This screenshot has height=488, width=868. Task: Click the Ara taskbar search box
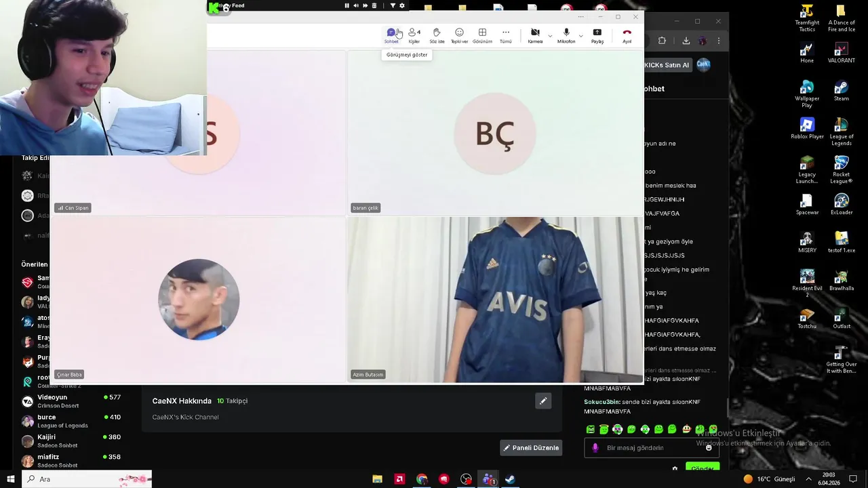pyautogui.click(x=87, y=479)
